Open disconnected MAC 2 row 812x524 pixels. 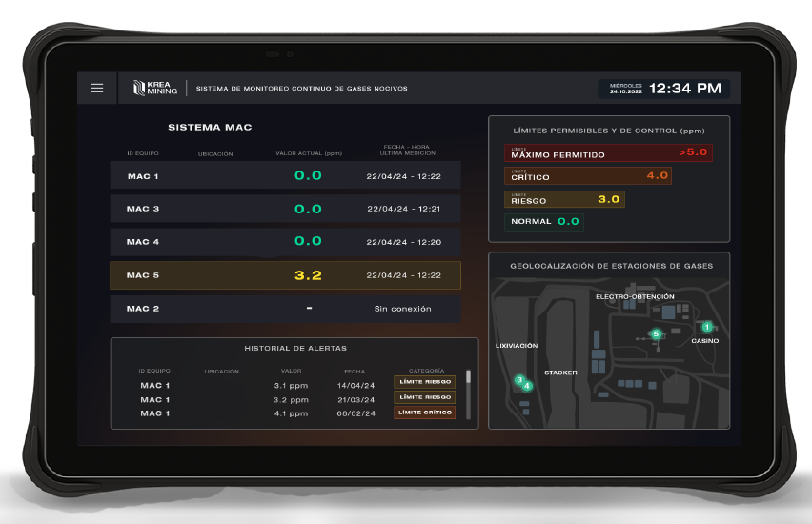coord(285,309)
